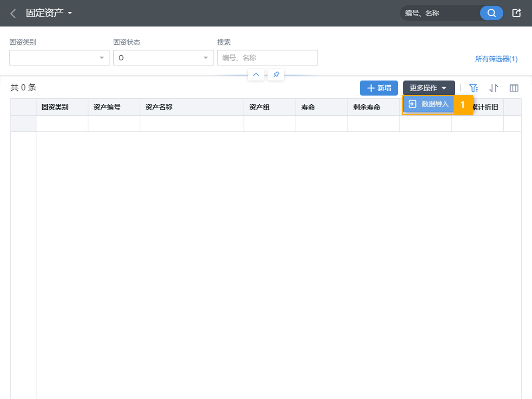Image resolution: width=532 pixels, height=399 pixels.
Task: Click the sort arrows icon
Action: click(x=494, y=88)
